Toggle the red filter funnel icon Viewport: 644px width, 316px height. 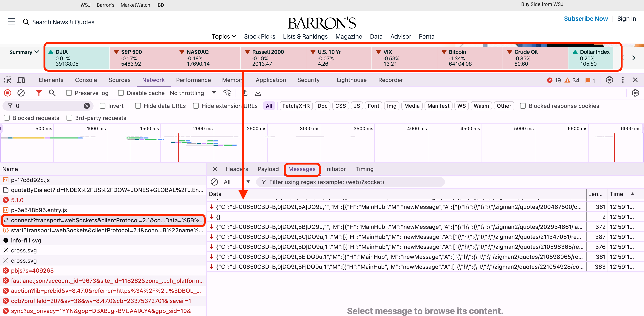(x=39, y=93)
